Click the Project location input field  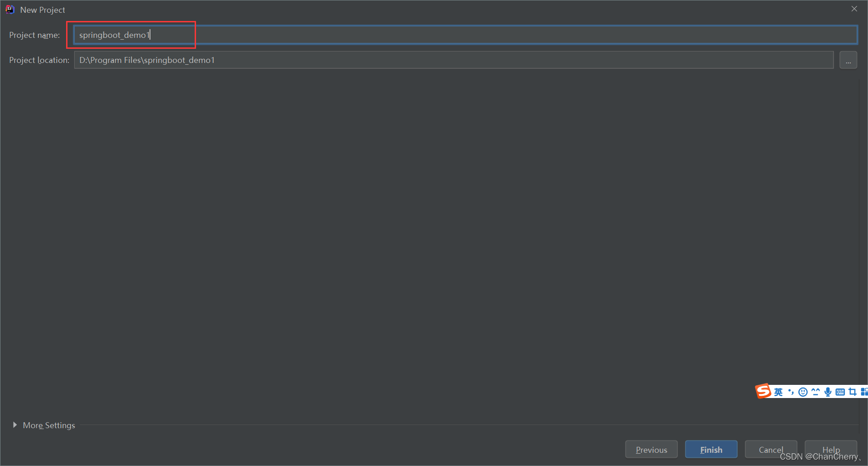coord(454,60)
